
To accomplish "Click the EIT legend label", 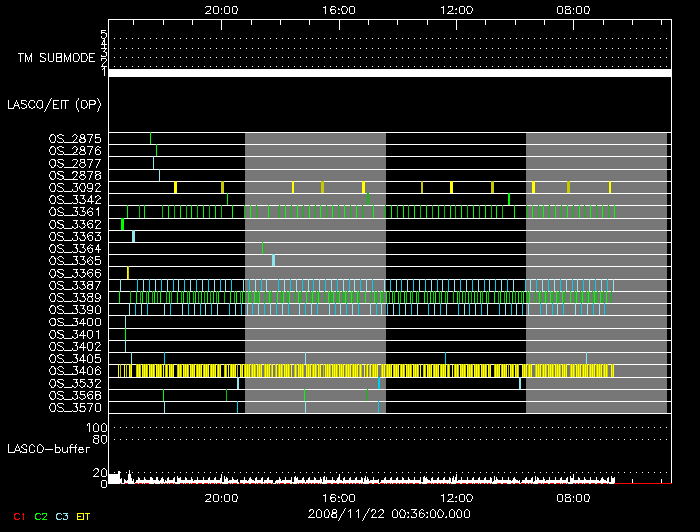I will tap(84, 516).
